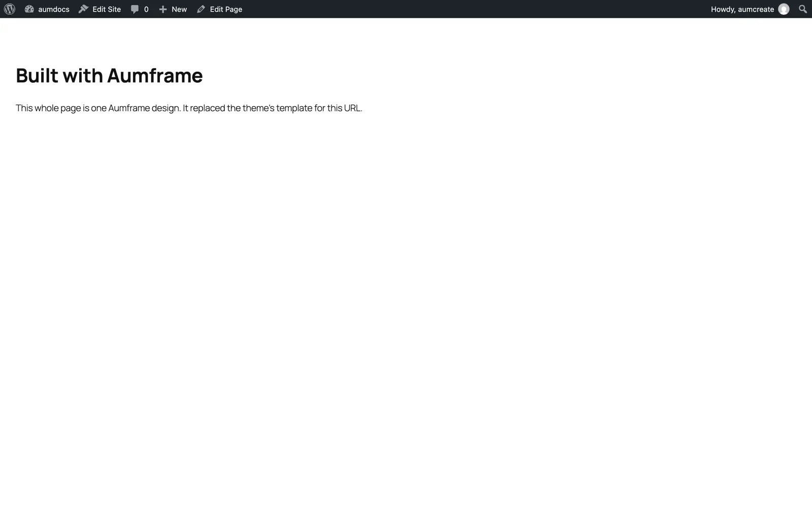Open the aumdocs site dashboard link
812x508 pixels.
(47, 9)
